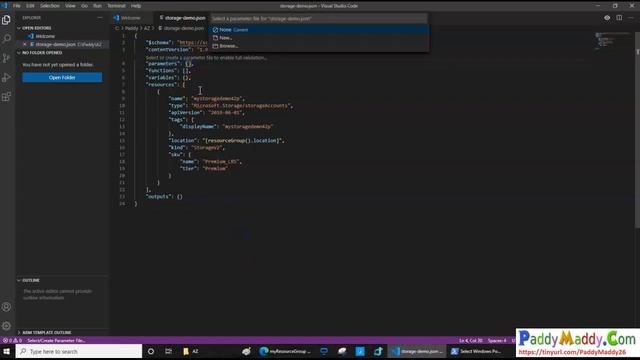
Task: Switch to the myResourceGroup Edge window
Action: [x=285, y=351]
